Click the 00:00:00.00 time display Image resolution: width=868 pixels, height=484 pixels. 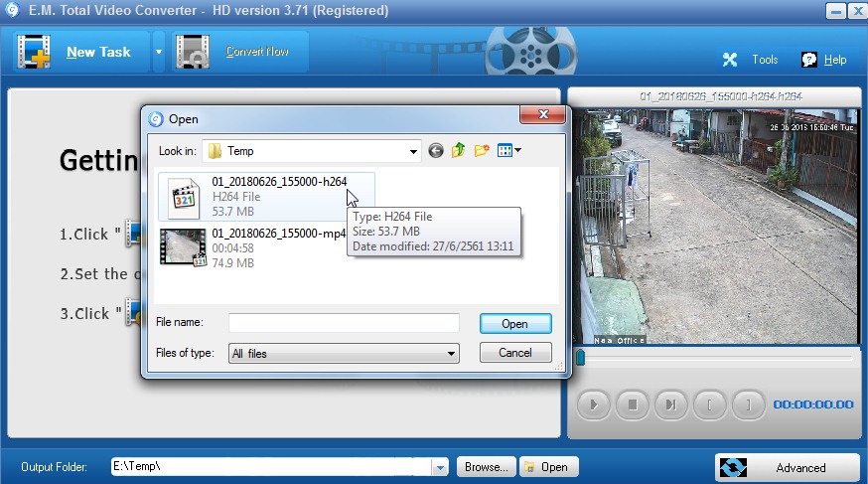pos(813,404)
